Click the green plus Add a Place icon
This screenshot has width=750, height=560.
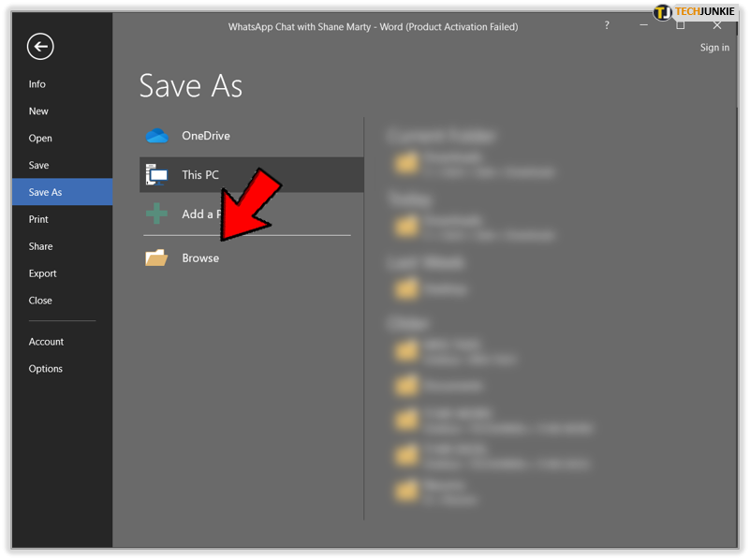(156, 214)
